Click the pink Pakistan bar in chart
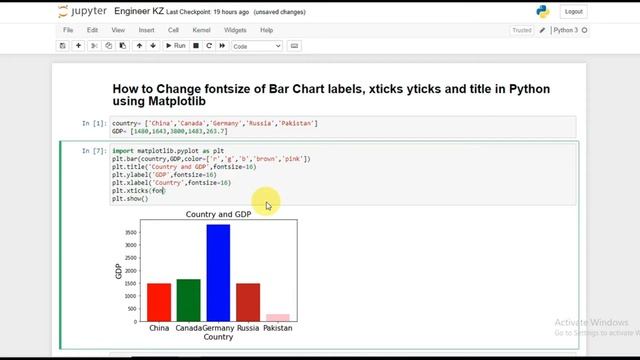 coord(278,318)
